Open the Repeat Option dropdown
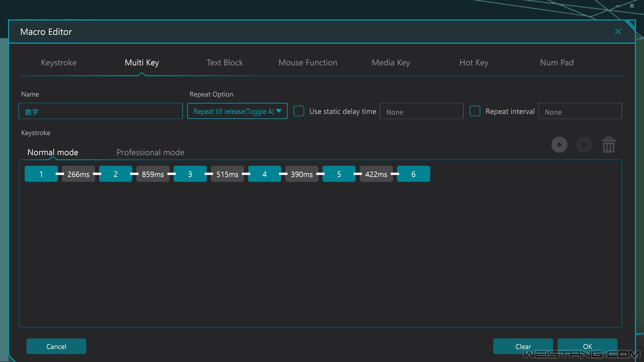 pyautogui.click(x=237, y=111)
